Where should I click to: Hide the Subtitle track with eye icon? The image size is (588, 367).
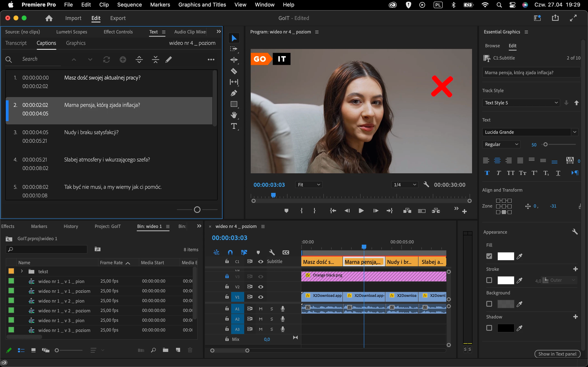point(261,261)
